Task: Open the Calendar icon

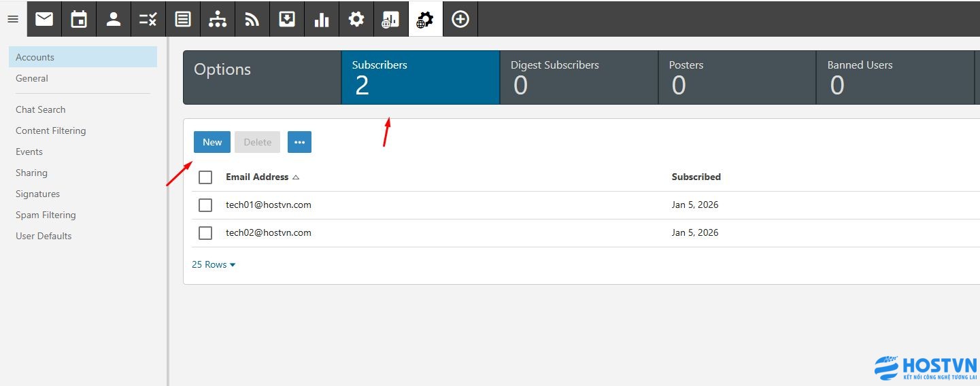Action: (79, 19)
